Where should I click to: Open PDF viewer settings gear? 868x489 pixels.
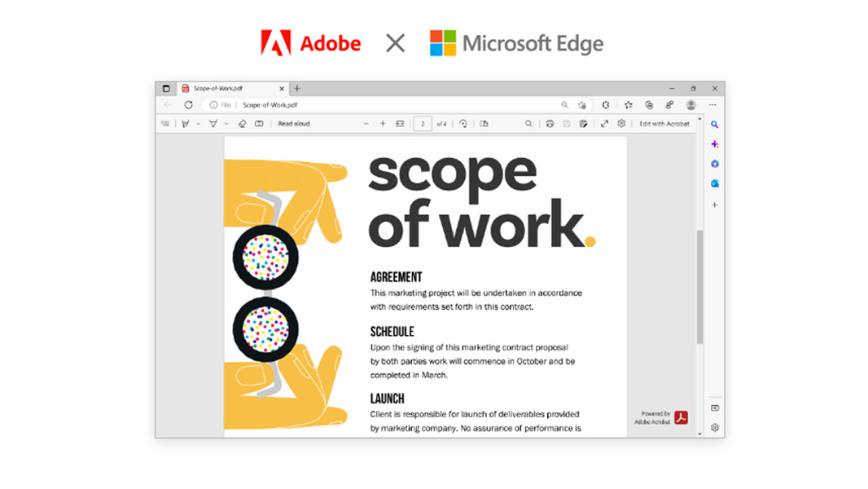(x=621, y=124)
